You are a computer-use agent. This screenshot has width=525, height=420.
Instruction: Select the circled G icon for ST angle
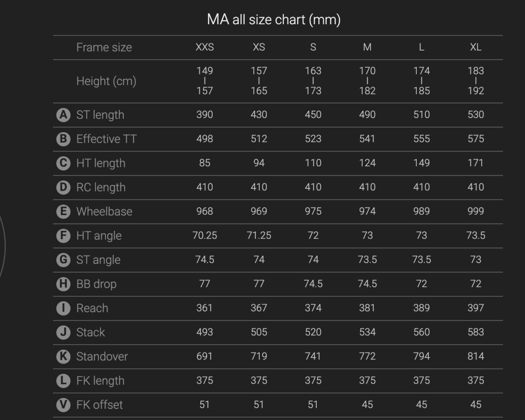(x=63, y=260)
